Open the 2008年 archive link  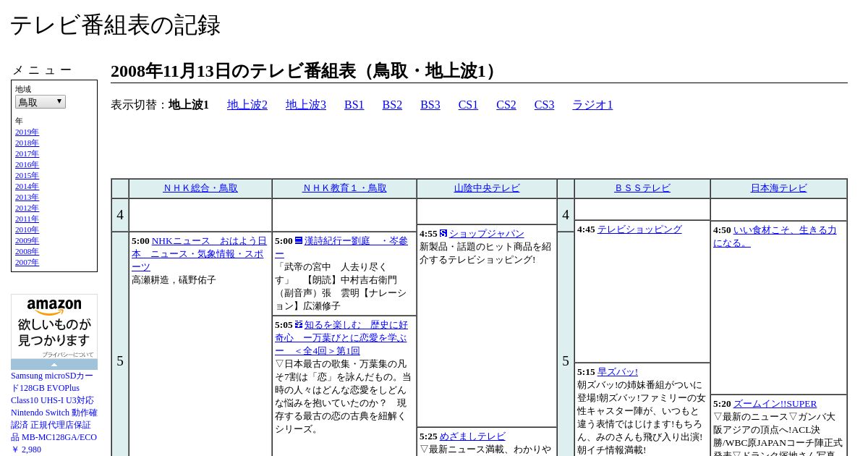pyautogui.click(x=27, y=251)
